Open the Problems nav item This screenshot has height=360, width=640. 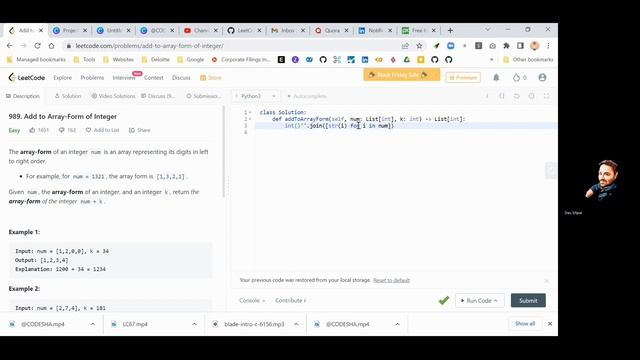92,78
